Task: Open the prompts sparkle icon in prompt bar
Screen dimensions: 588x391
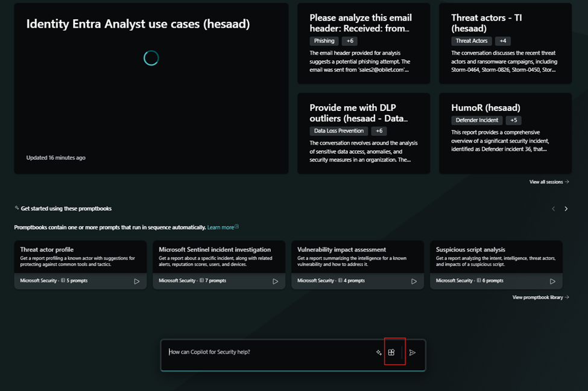Action: pos(379,352)
